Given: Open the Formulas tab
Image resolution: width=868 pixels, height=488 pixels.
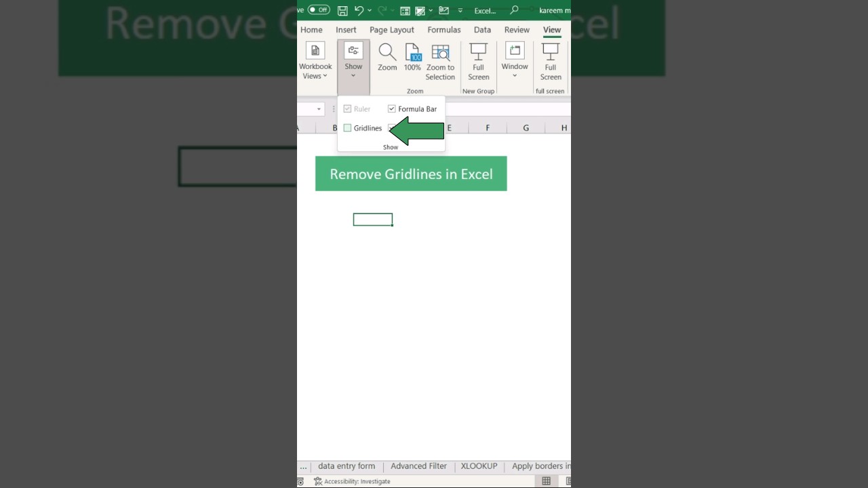Looking at the screenshot, I should click(x=444, y=30).
